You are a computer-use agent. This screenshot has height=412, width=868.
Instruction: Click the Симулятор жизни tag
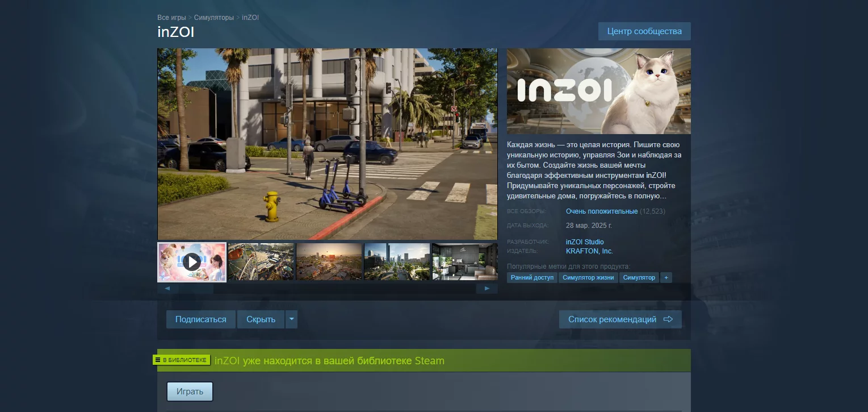(588, 278)
